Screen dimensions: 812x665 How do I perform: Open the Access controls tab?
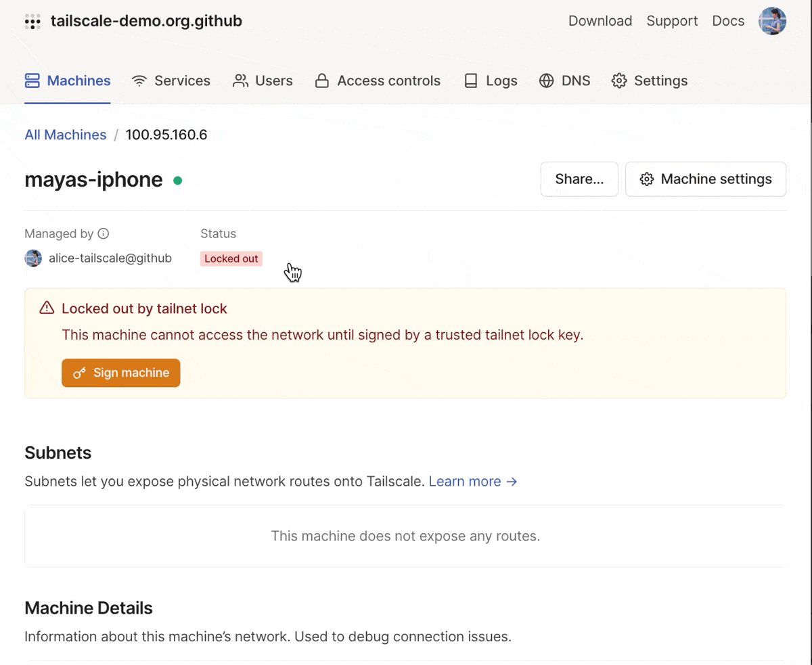(x=378, y=81)
